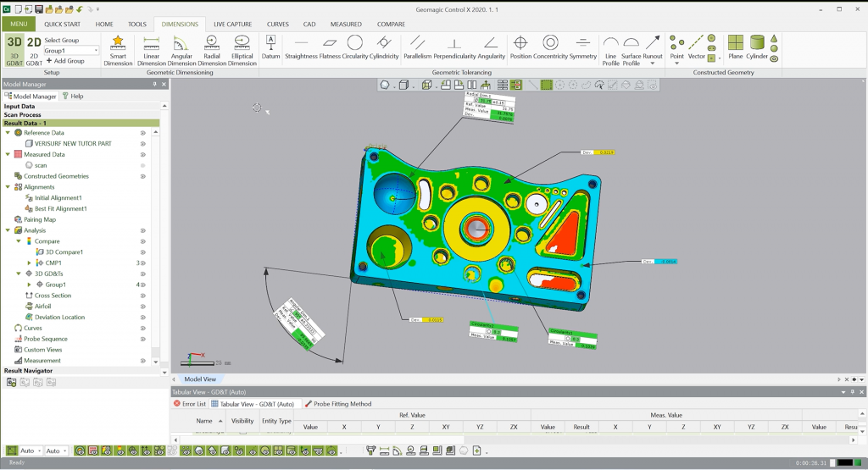Hide the Cross Section item
This screenshot has height=470, width=868.
[x=142, y=296]
